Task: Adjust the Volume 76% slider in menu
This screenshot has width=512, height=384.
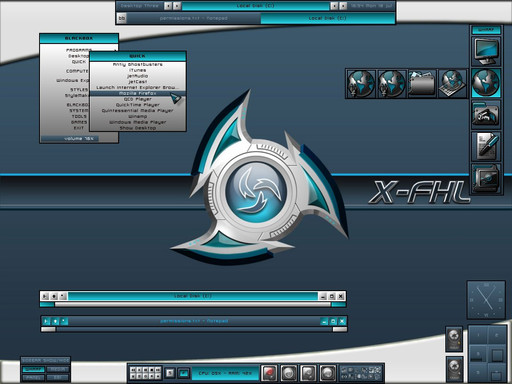Action: [x=79, y=138]
